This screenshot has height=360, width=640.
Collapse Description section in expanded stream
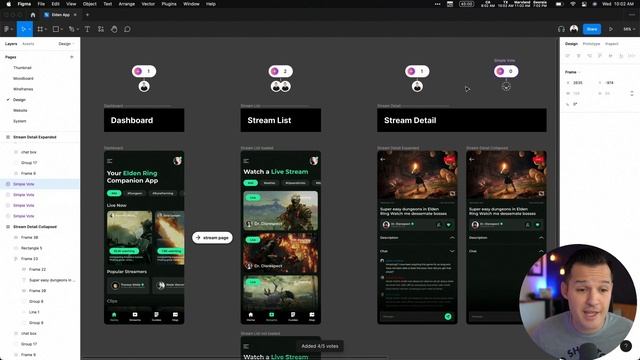tap(452, 238)
